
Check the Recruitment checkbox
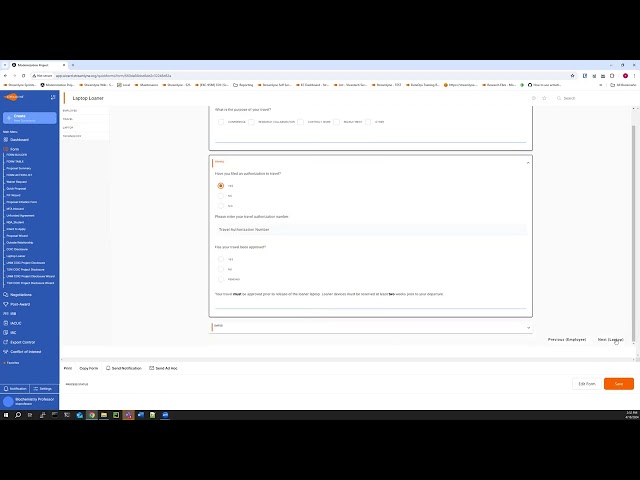[336, 122]
